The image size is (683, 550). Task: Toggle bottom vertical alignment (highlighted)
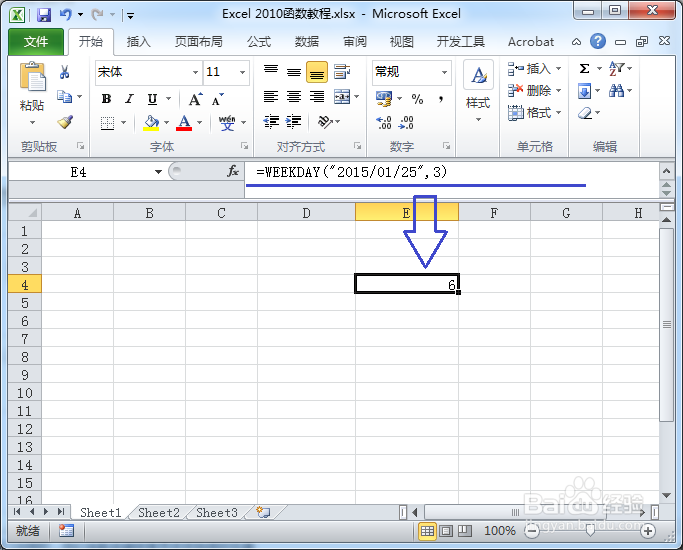tap(317, 71)
